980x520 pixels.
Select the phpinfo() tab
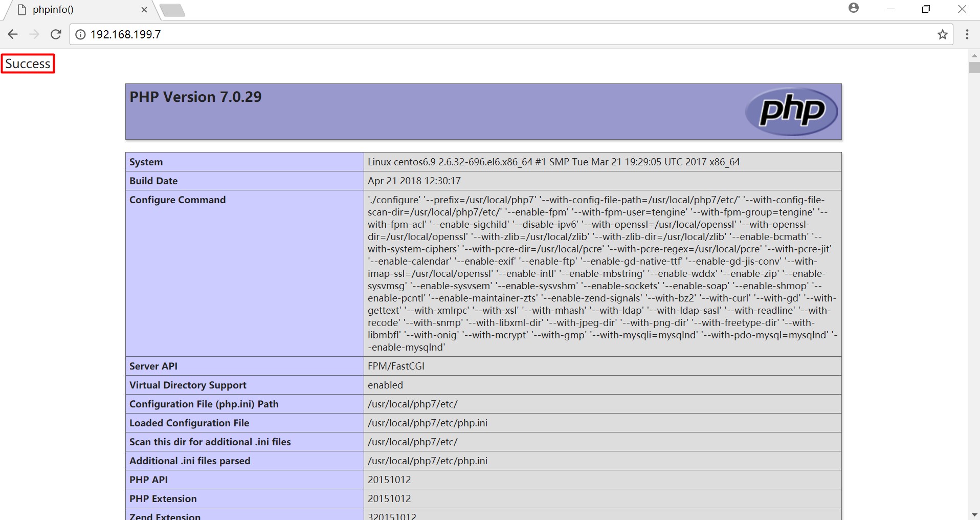(82, 10)
